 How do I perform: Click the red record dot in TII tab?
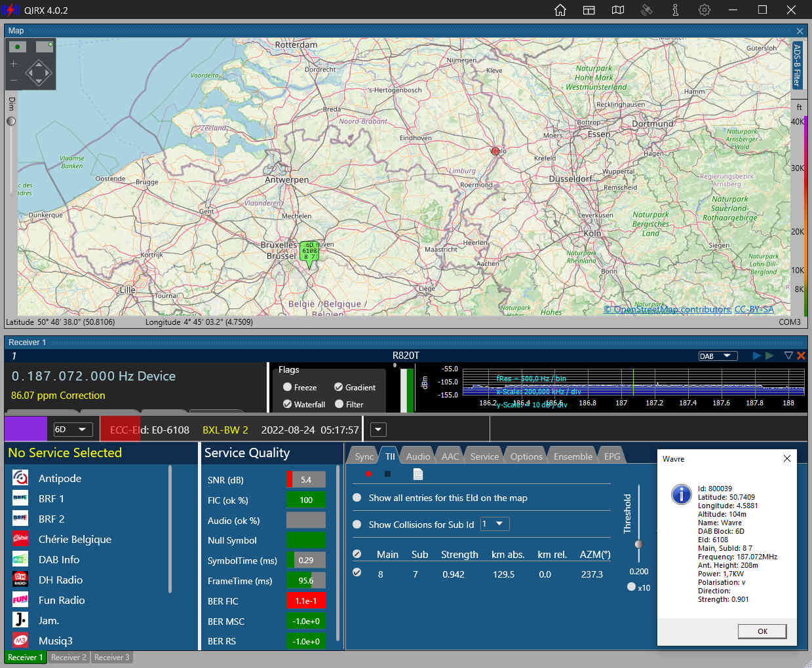coord(368,473)
